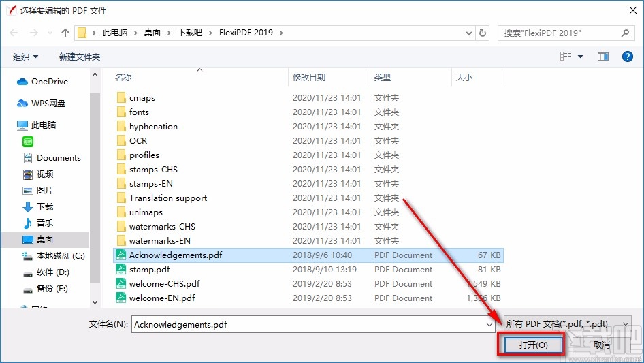Click 2018/9/10 13:19 date of stamp.pdf
644x363 pixels.
(x=325, y=270)
